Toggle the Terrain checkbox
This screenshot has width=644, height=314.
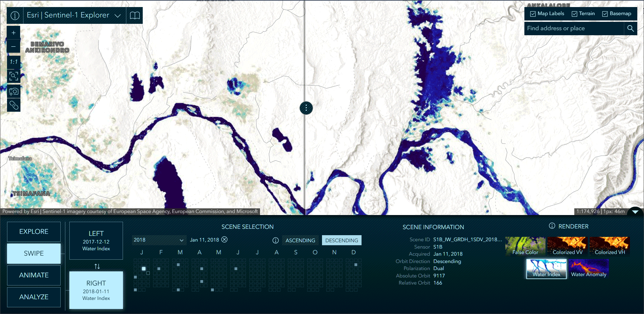[x=574, y=14]
